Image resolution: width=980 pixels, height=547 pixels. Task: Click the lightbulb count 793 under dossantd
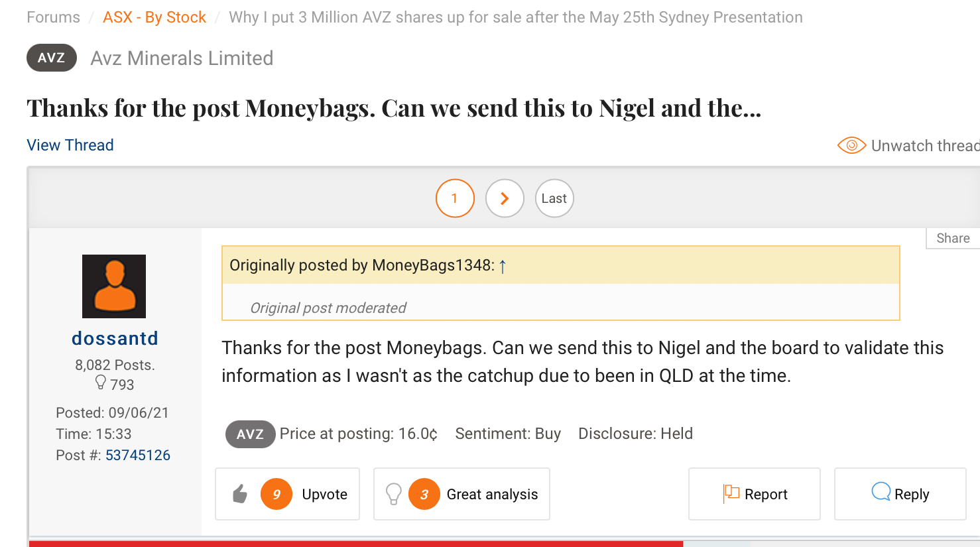point(115,384)
